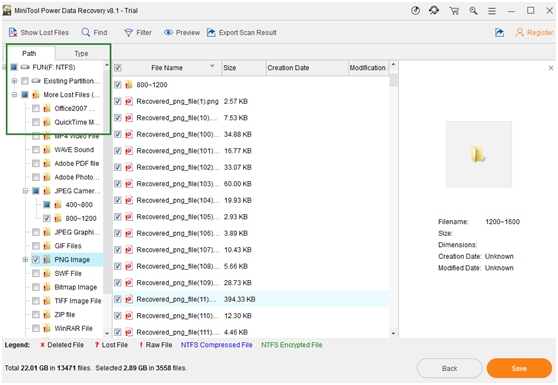Click Show Lost Files toolbar icon
This screenshot has height=385, width=558.
click(x=13, y=32)
